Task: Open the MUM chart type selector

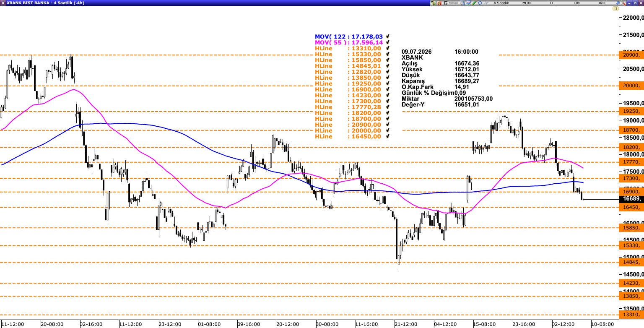Action: (x=527, y=3)
